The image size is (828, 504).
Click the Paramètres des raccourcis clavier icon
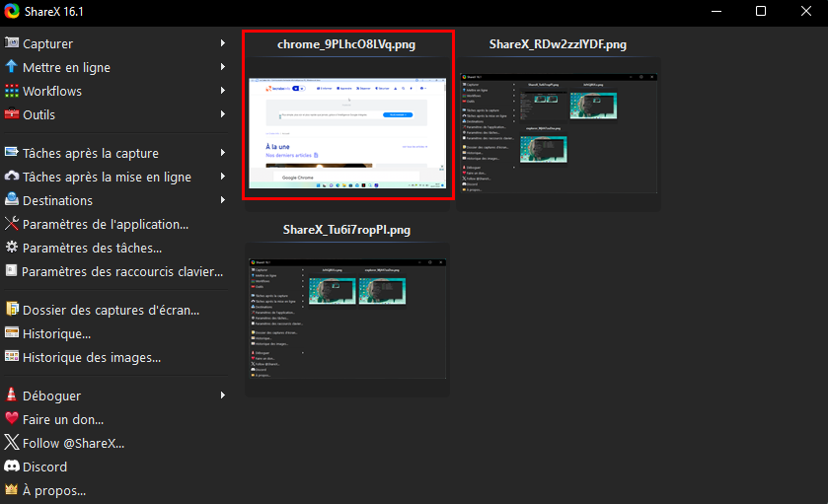pos(11,270)
